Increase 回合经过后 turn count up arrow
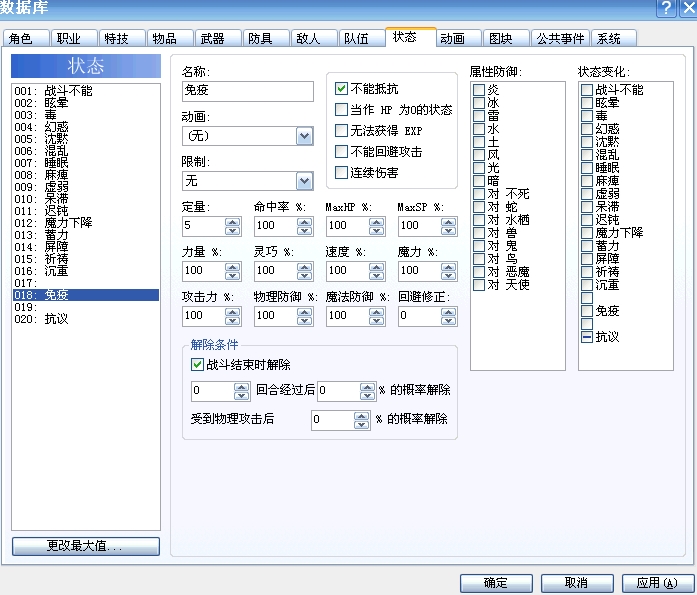The width and height of the screenshot is (697, 595). (x=241, y=387)
